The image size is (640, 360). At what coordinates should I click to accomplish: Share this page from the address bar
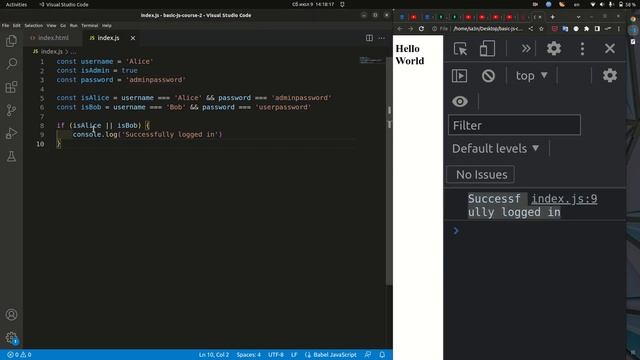click(531, 29)
